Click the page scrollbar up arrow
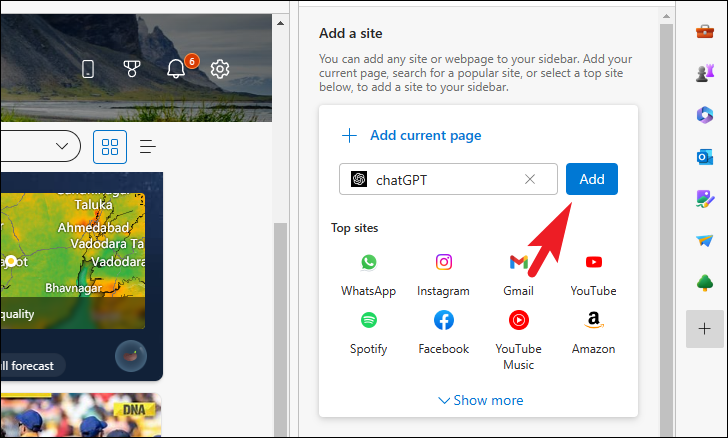 [x=280, y=23]
